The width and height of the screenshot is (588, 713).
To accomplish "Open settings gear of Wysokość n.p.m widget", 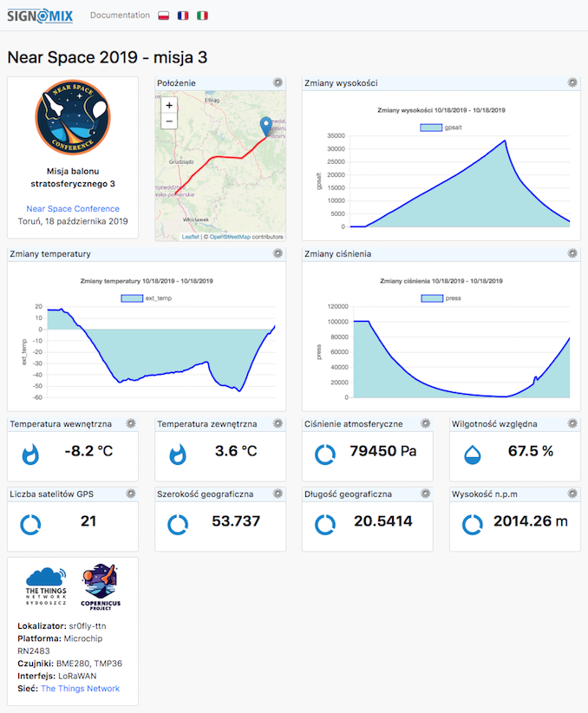I will [572, 494].
